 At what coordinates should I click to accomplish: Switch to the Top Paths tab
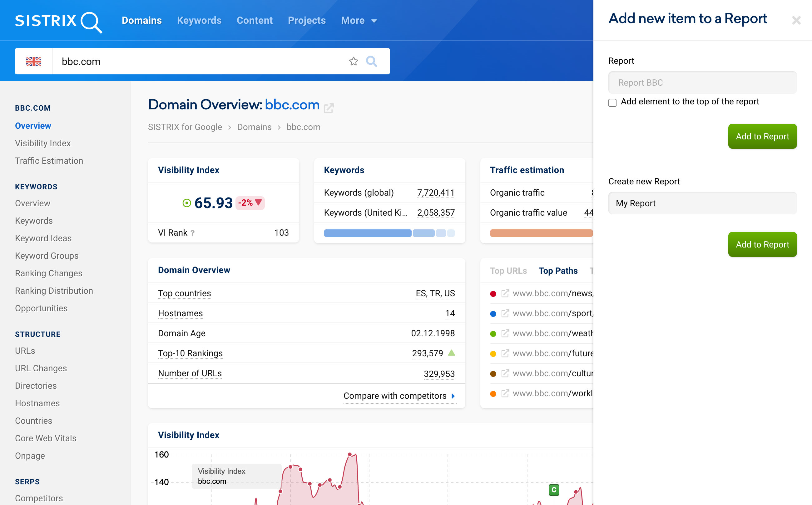[x=558, y=271]
